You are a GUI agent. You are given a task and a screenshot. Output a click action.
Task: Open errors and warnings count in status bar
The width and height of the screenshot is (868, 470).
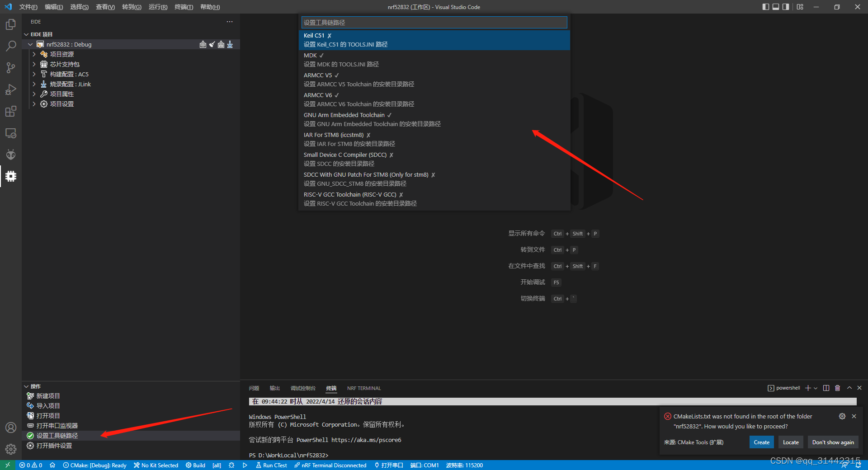pyautogui.click(x=31, y=465)
